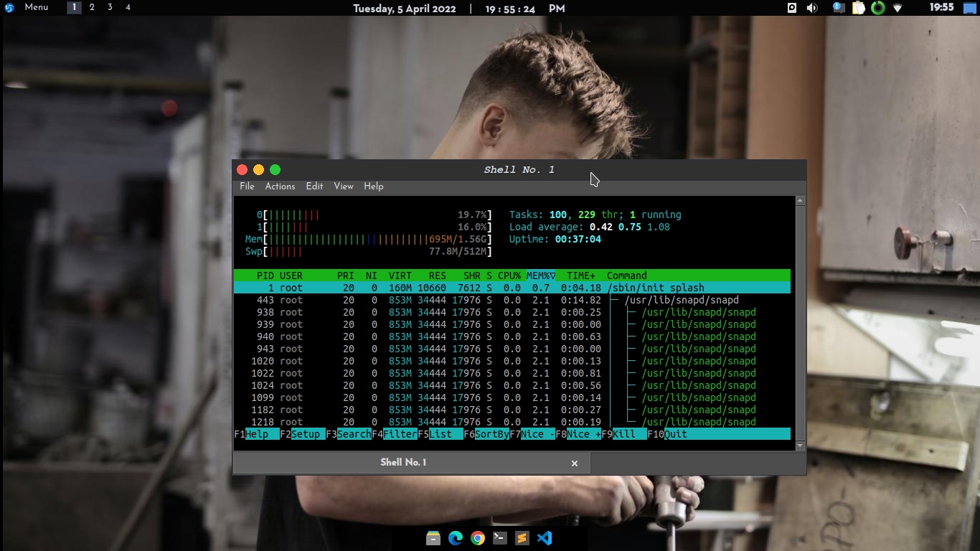Open the Menu application launcher
This screenshot has height=551, width=980.
pos(36,7)
